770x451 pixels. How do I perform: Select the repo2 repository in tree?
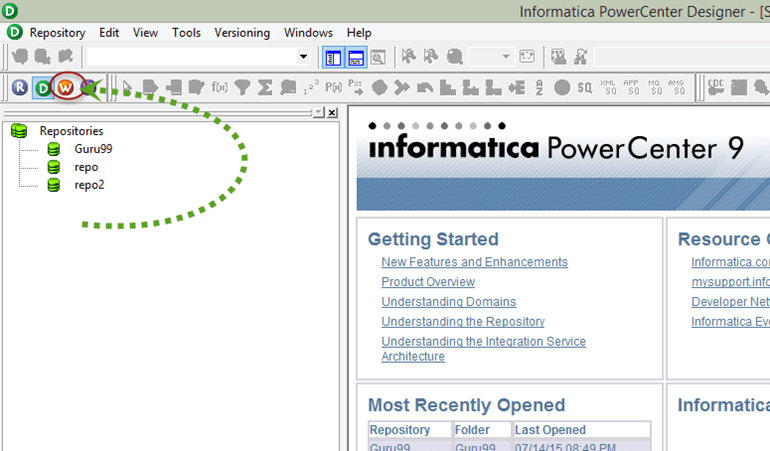pyautogui.click(x=89, y=185)
